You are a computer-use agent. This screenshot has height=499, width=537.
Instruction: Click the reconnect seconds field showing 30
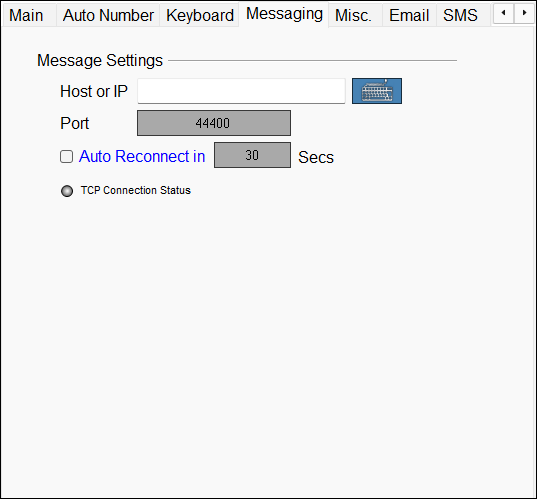click(x=252, y=155)
